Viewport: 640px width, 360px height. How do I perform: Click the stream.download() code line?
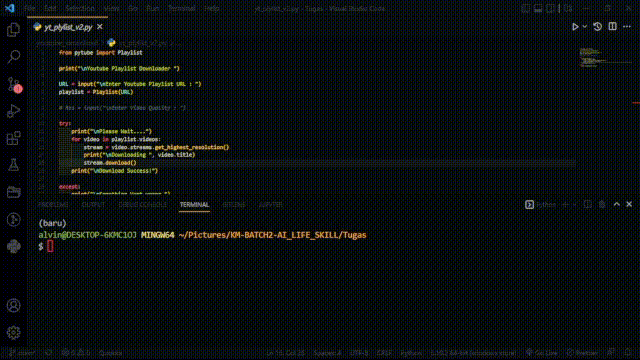click(110, 163)
